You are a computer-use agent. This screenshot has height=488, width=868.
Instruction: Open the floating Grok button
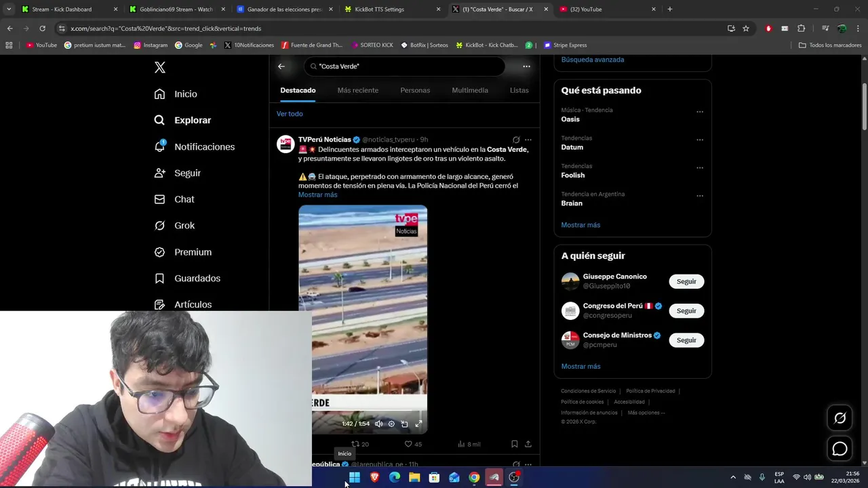click(x=840, y=418)
